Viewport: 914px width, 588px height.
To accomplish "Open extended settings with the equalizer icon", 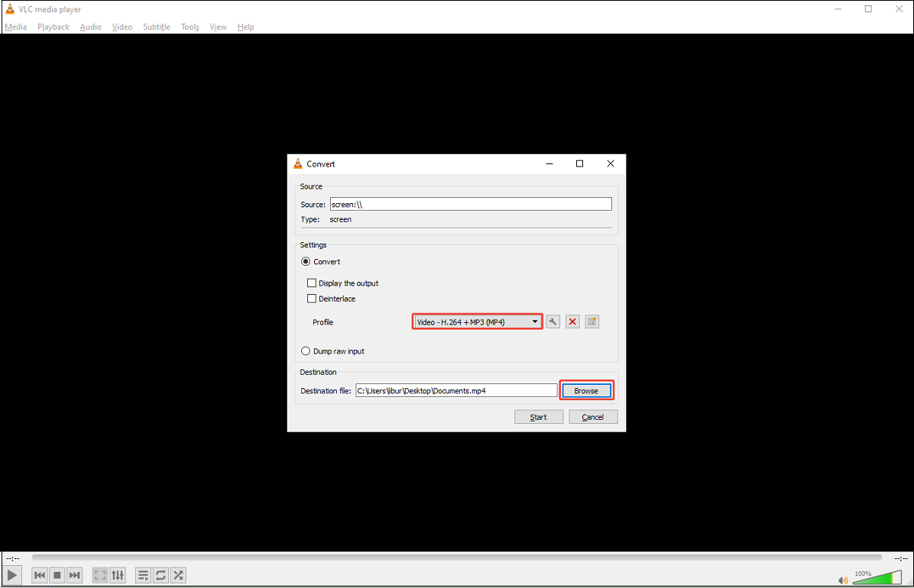I will (x=118, y=575).
